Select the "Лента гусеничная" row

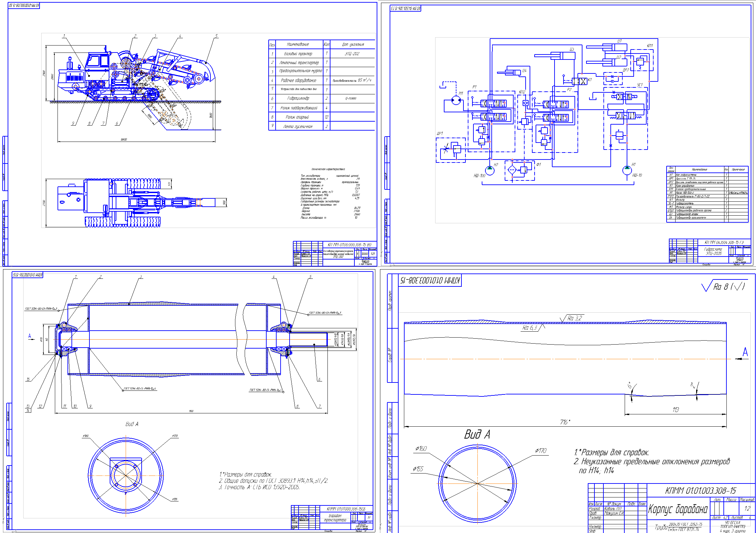click(322, 126)
